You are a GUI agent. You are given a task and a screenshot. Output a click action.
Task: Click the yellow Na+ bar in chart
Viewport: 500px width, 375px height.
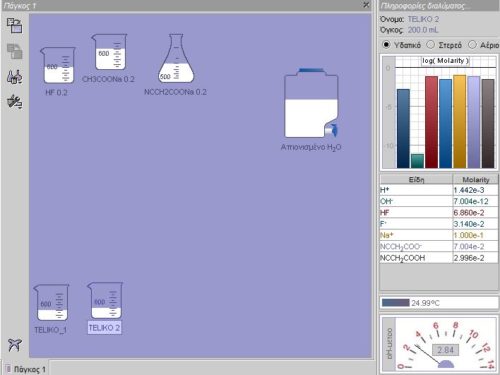tap(460, 121)
